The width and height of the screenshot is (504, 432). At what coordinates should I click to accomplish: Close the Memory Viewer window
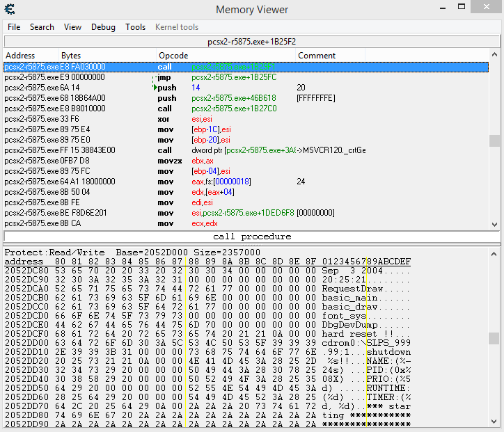pyautogui.click(x=485, y=8)
